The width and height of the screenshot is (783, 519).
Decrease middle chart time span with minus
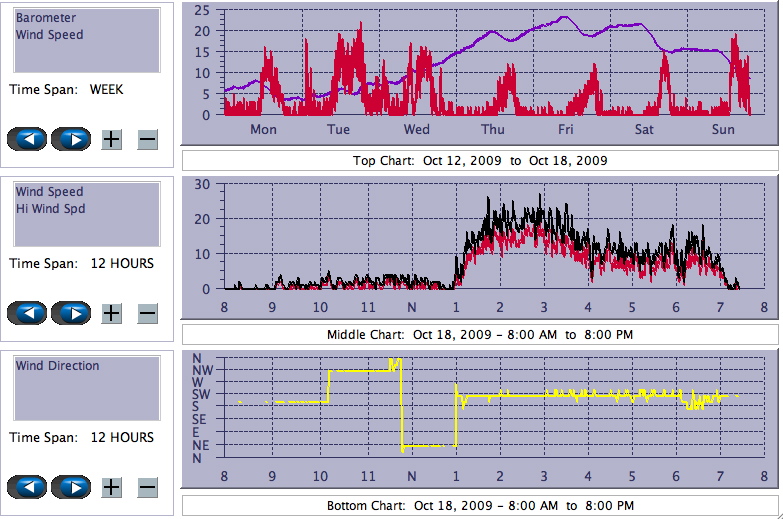(147, 313)
